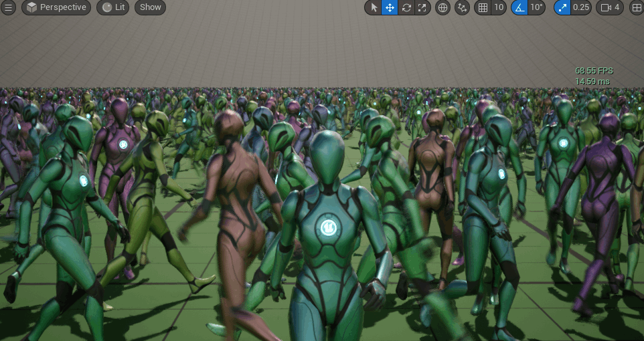Open grid snap size value 10
The height and width of the screenshot is (341, 644).
pos(498,8)
